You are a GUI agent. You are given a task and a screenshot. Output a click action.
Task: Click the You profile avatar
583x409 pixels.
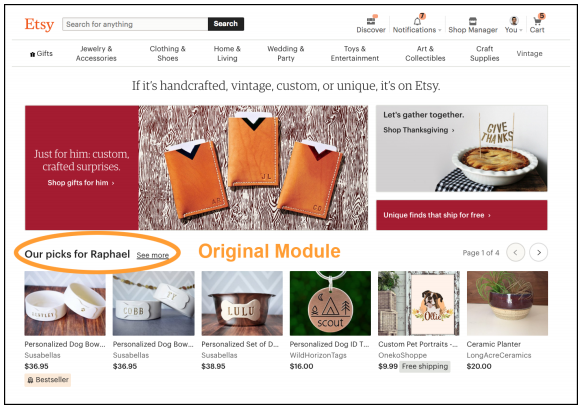(x=514, y=20)
